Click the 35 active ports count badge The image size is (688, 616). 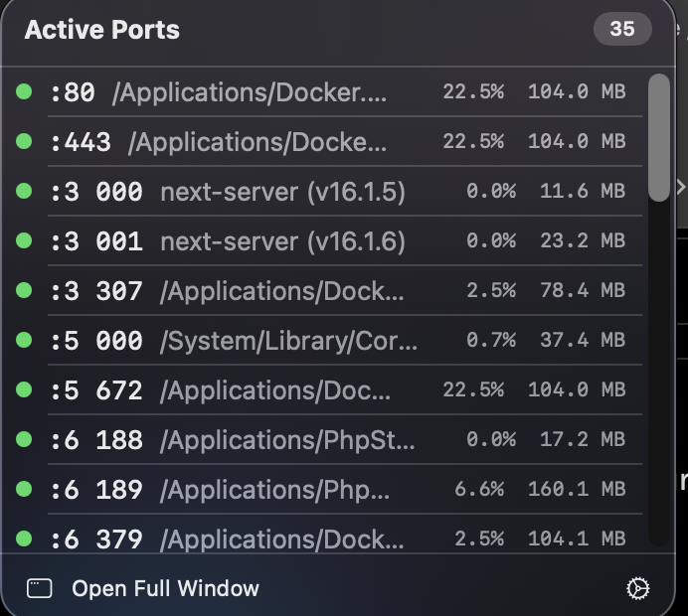(622, 29)
